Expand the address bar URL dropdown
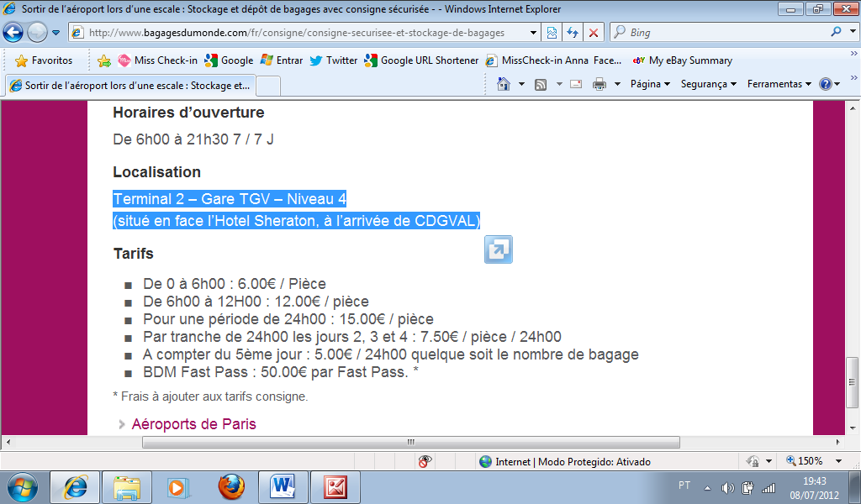This screenshot has height=504, width=861. (534, 33)
